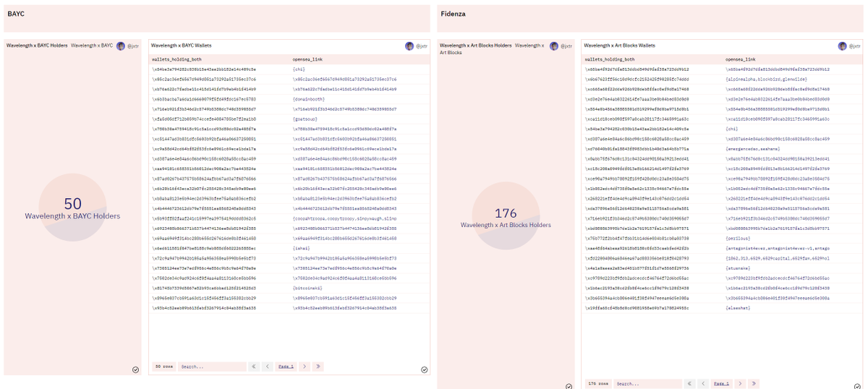The image size is (868, 389).
Task: Go to next page in BAYC Wallets table
Action: click(x=305, y=367)
